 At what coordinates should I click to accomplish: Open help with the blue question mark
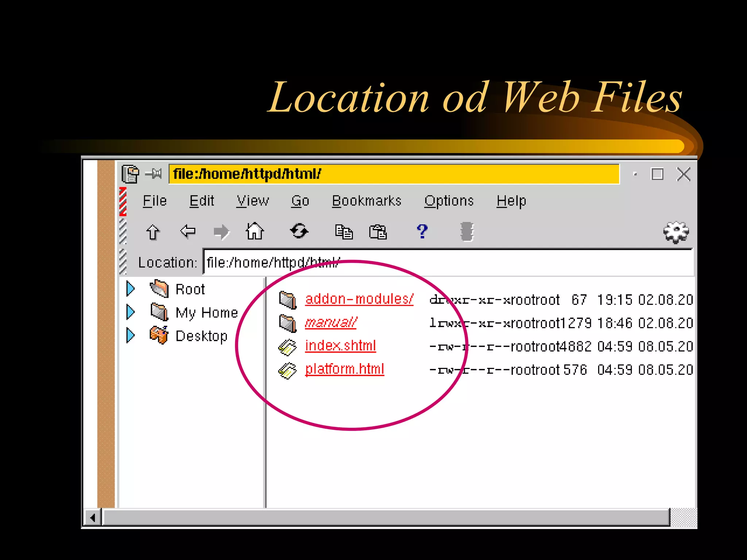click(422, 231)
